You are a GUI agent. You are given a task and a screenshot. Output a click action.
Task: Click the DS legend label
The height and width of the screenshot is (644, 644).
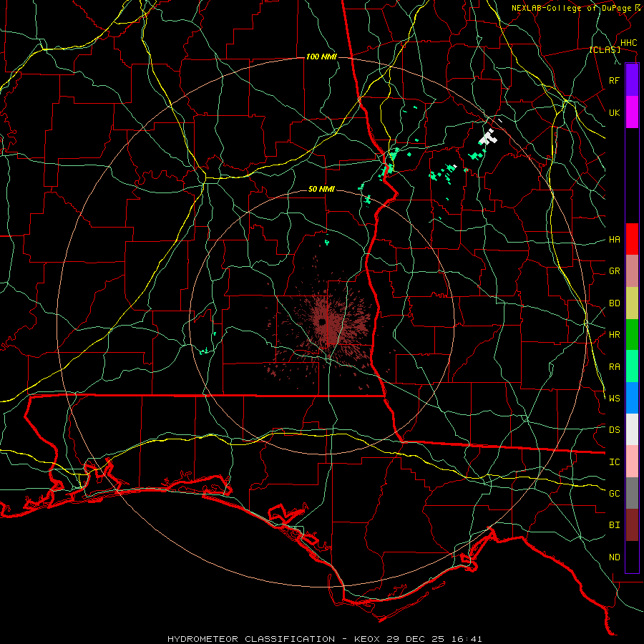pos(614,430)
